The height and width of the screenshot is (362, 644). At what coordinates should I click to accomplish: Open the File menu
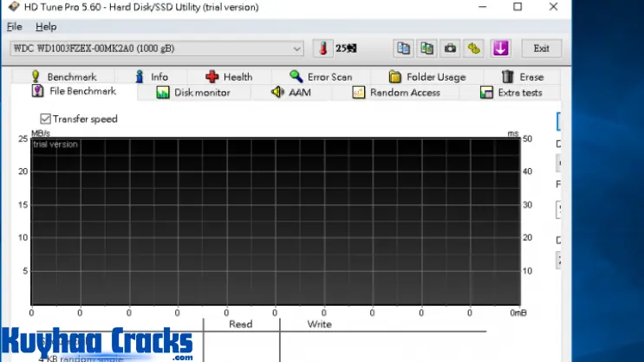coord(15,27)
